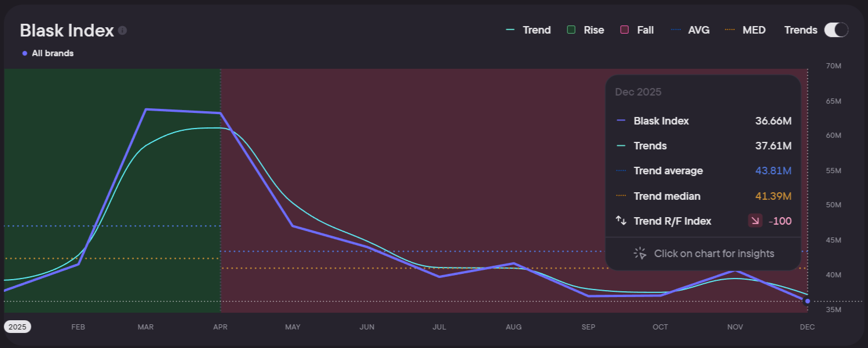Image resolution: width=868 pixels, height=348 pixels.
Task: Toggle the Trend line legend item
Action: (528, 30)
